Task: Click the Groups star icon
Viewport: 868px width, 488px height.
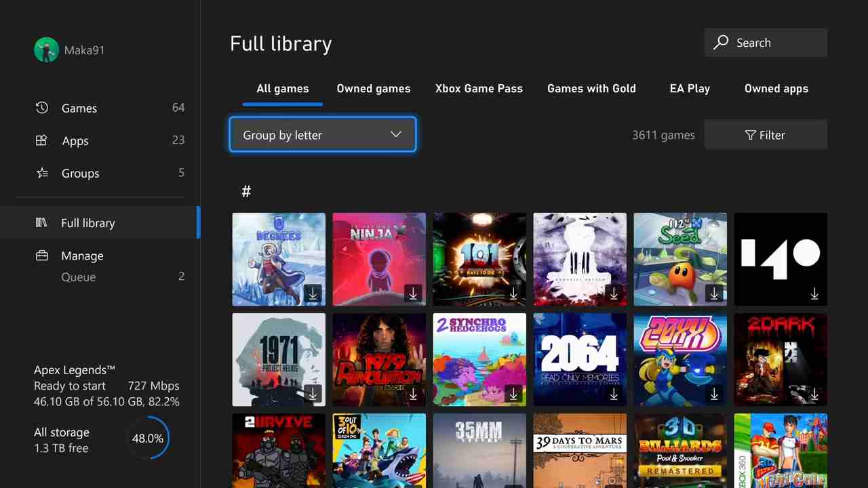Action: (x=42, y=173)
